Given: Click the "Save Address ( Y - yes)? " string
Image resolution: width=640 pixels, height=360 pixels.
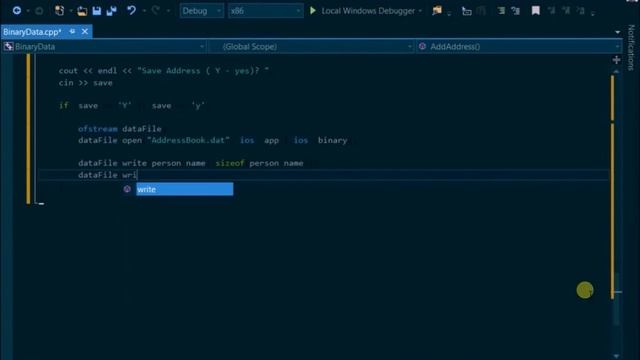Looking at the screenshot, I should 203,71.
